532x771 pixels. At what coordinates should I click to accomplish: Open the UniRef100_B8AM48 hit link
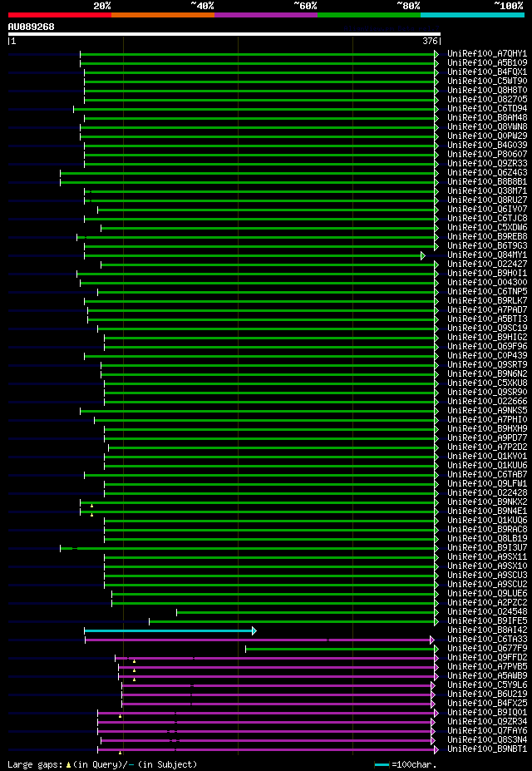click(487, 118)
